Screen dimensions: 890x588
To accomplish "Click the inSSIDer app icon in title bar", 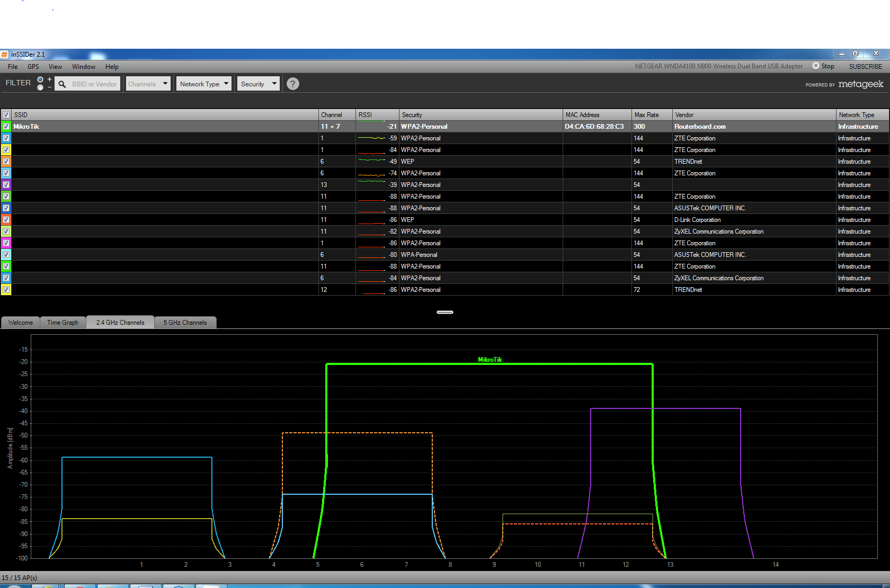I will pos(5,54).
